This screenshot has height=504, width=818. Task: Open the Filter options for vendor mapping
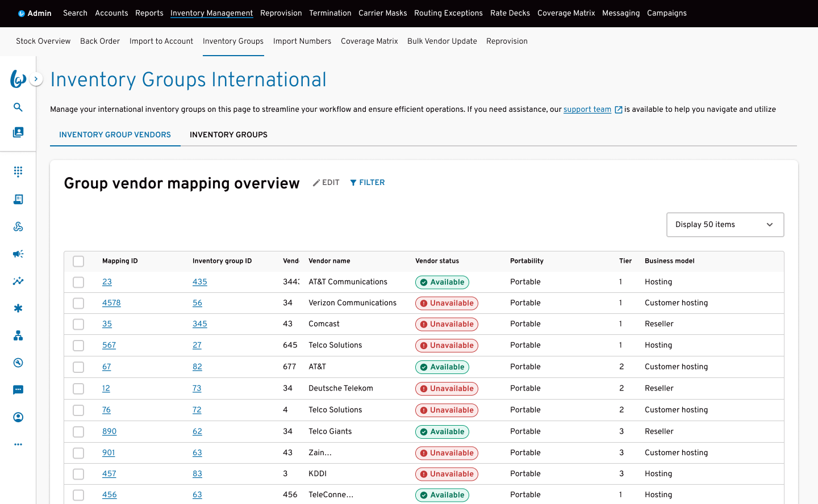tap(368, 183)
